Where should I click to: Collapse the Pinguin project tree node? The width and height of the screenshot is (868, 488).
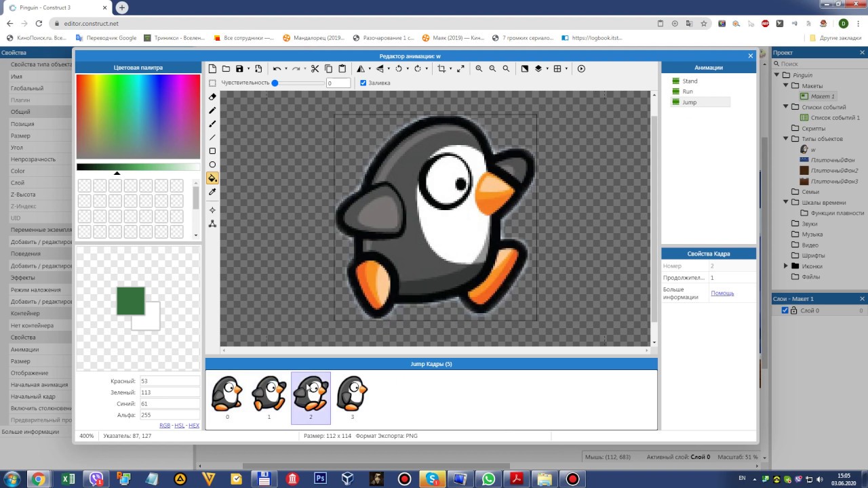point(778,75)
